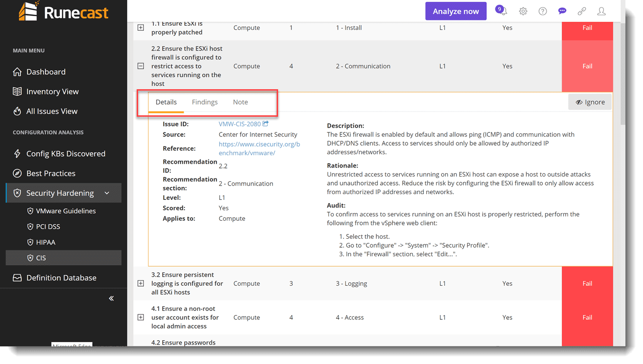Click the vertical scrollbar of results list

click(623, 74)
